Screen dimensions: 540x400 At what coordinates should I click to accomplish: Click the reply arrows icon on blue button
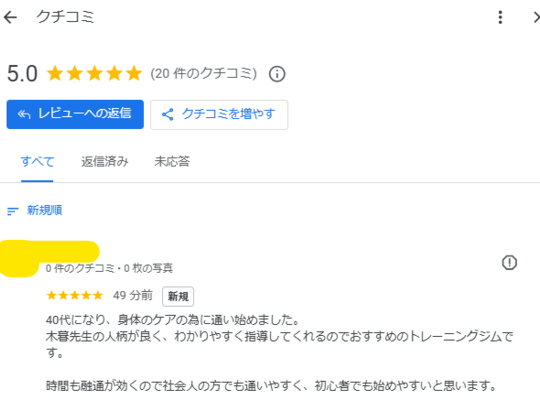point(24,114)
